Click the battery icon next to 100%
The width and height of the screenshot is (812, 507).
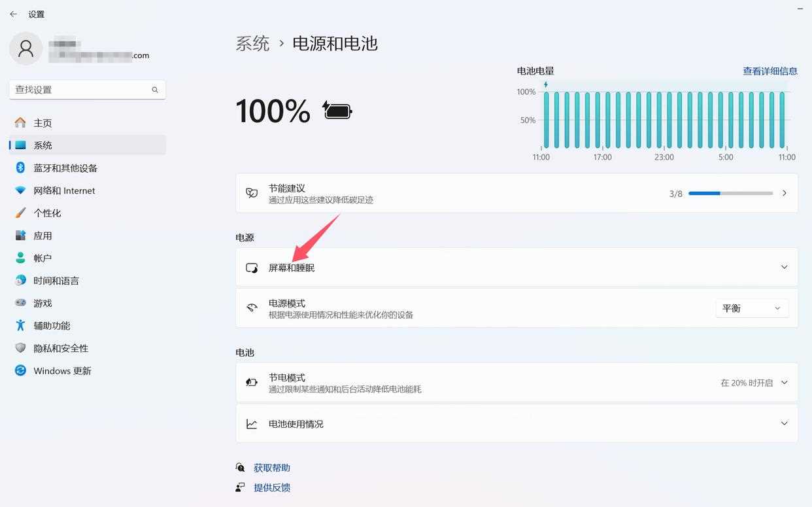(337, 111)
